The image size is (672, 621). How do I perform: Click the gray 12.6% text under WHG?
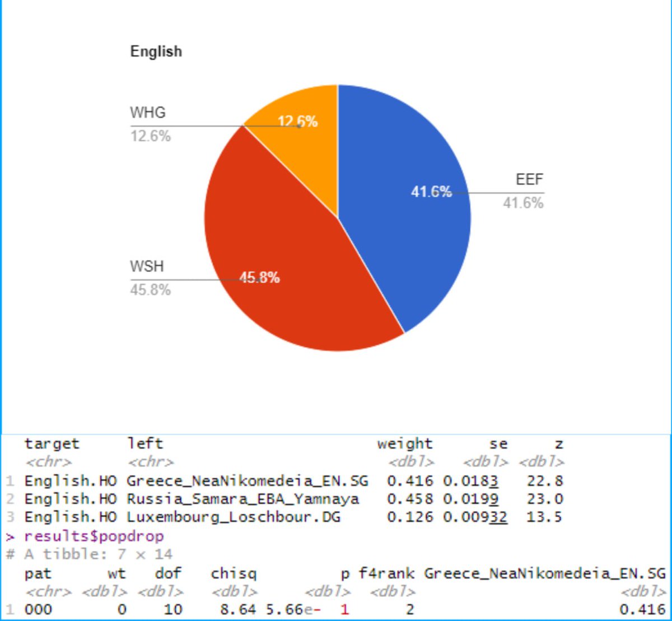pos(150,136)
